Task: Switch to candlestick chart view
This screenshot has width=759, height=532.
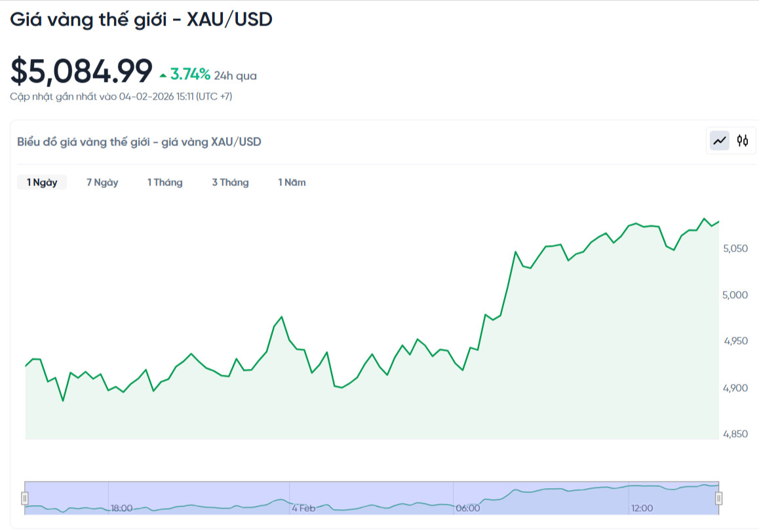Action: pos(743,140)
